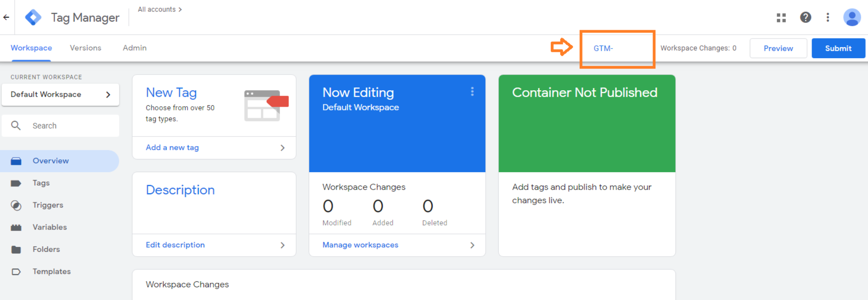Viewport: 868px width, 300px height.
Task: Click the New Tag illustration graphic
Action: click(x=266, y=106)
